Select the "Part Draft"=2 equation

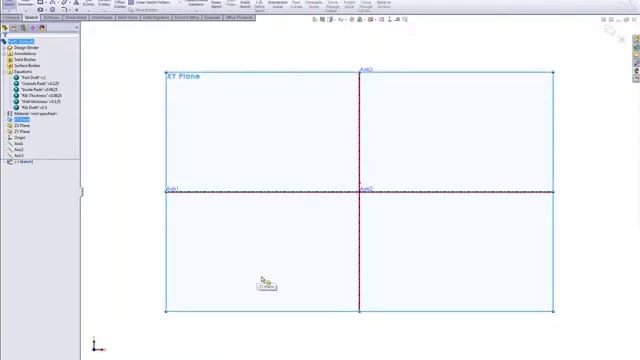click(x=33, y=78)
